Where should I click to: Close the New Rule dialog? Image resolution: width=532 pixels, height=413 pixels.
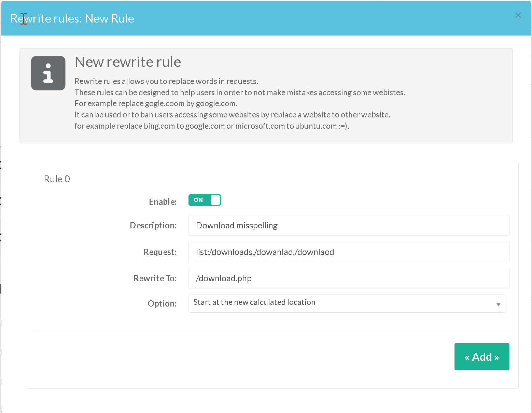[x=518, y=15]
